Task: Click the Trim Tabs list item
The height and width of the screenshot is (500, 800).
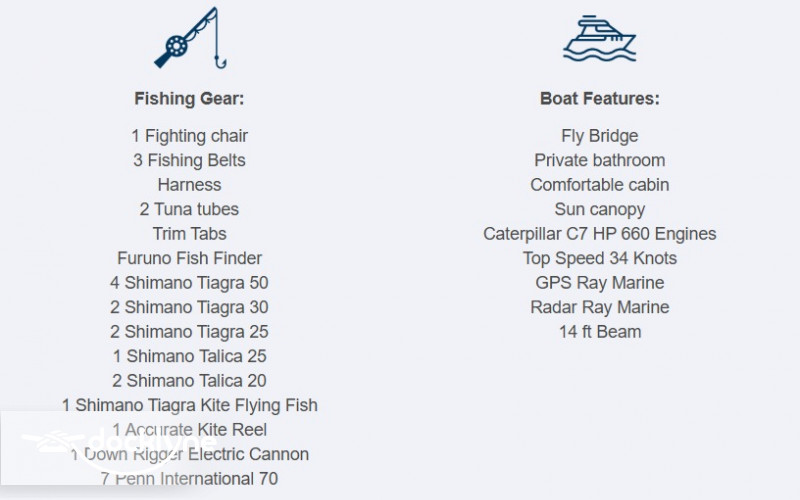Action: (189, 234)
